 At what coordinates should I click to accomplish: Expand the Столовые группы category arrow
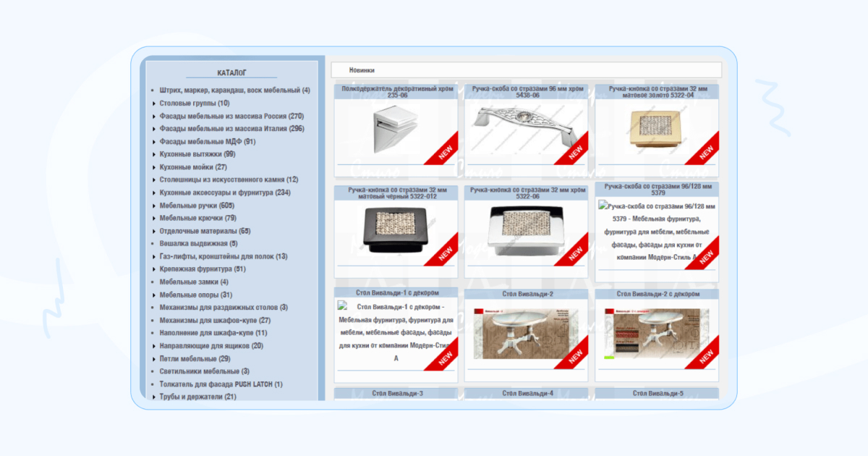coord(153,104)
